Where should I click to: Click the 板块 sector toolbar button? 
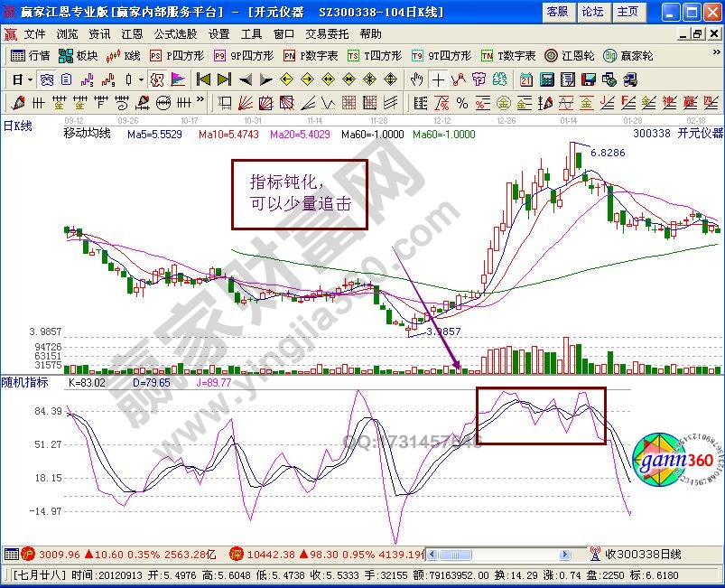[79, 55]
